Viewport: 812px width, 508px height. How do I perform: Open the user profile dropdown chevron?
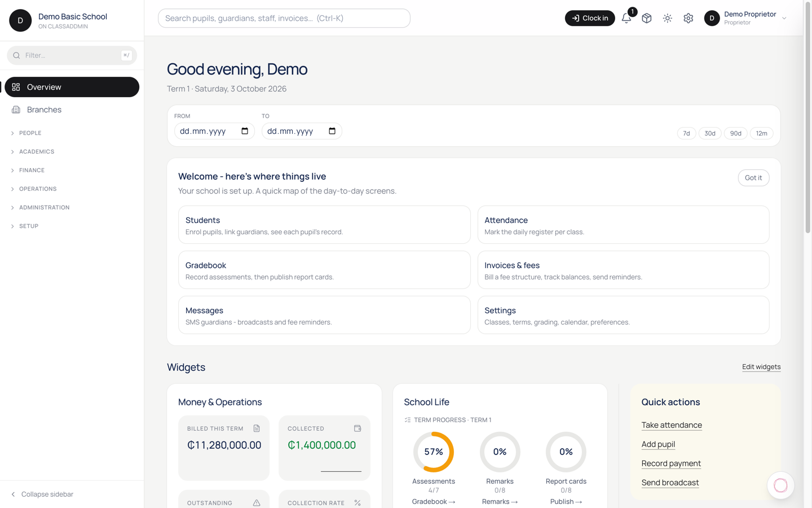784,18
